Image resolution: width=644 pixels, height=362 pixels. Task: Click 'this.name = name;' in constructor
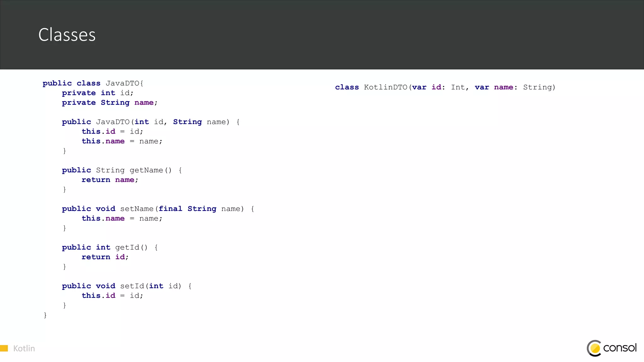(x=122, y=141)
